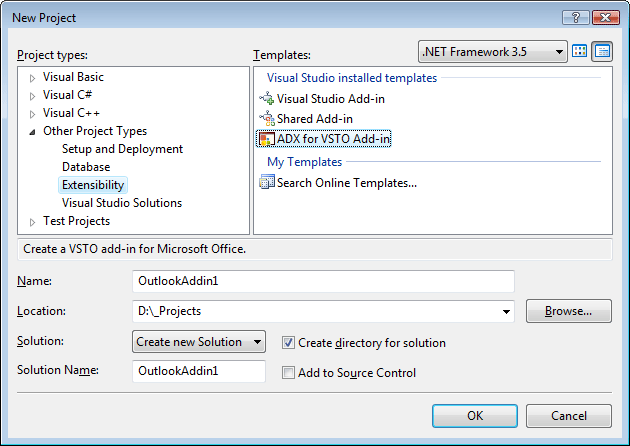Click the ADX for VSTO Add-in icon

[x=267, y=139]
